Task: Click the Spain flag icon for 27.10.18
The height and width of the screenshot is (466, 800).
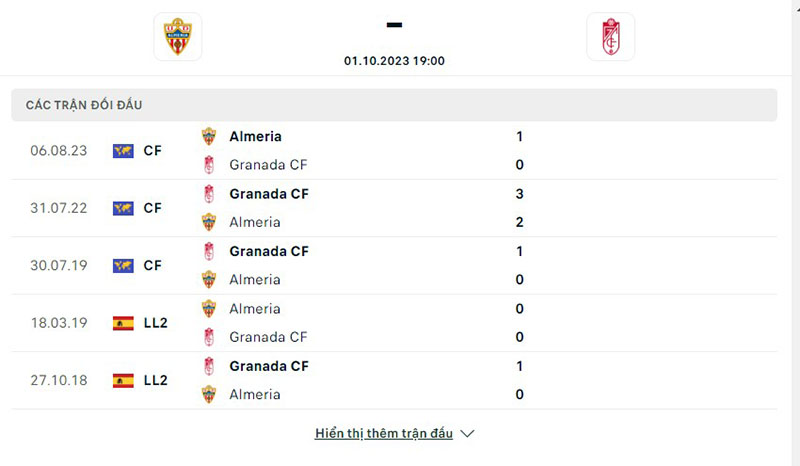Action: pos(123,380)
